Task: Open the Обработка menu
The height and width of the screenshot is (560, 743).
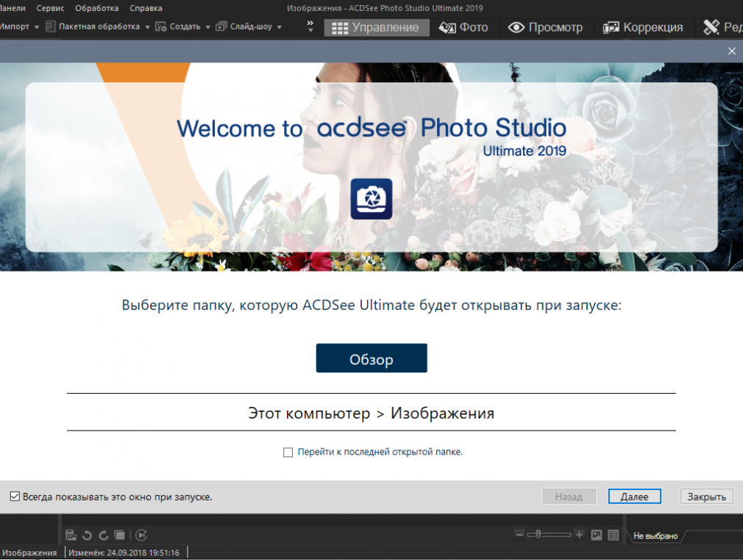Action: pos(96,8)
